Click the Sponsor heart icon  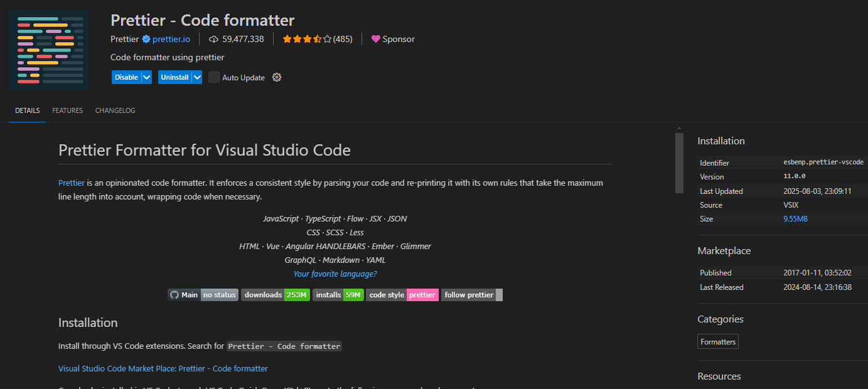375,39
